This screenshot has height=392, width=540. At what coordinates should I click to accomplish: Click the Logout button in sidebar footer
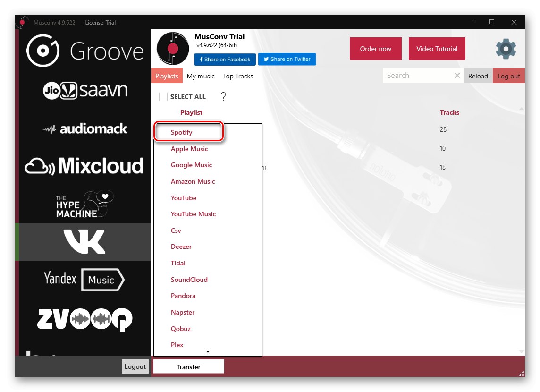point(135,366)
